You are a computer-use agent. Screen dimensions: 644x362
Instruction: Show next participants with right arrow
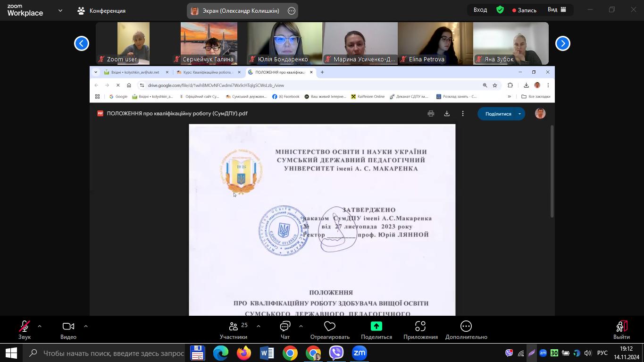(562, 43)
